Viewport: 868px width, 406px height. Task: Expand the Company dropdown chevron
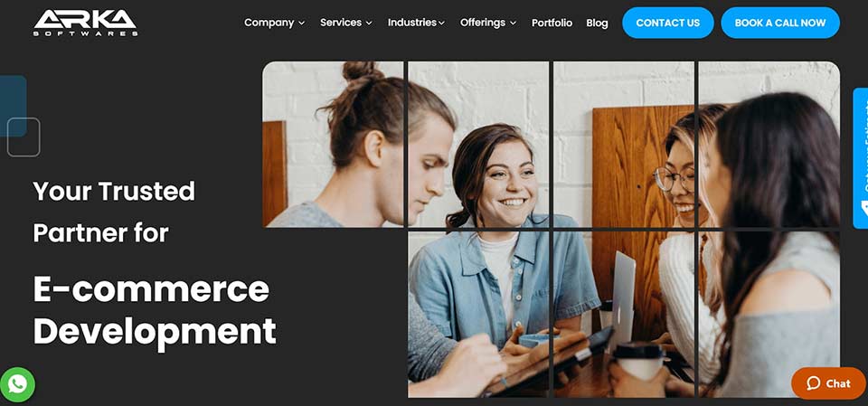[x=302, y=24]
